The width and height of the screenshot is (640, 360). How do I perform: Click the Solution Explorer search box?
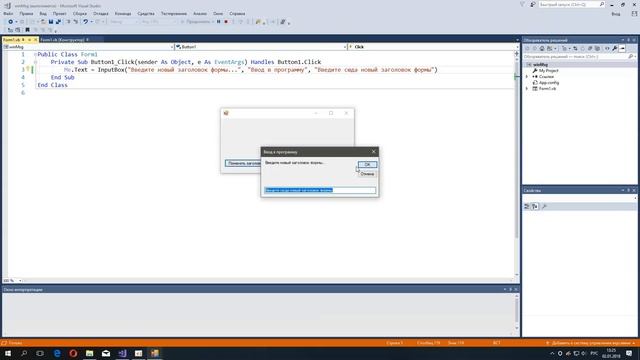pyautogui.click(x=579, y=56)
